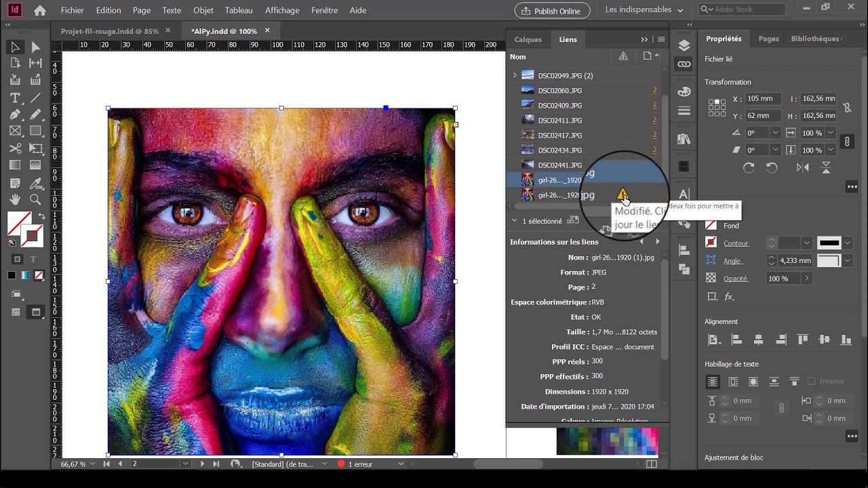Activate the Hand tool
This screenshot has width=868, height=488.
[x=15, y=200]
